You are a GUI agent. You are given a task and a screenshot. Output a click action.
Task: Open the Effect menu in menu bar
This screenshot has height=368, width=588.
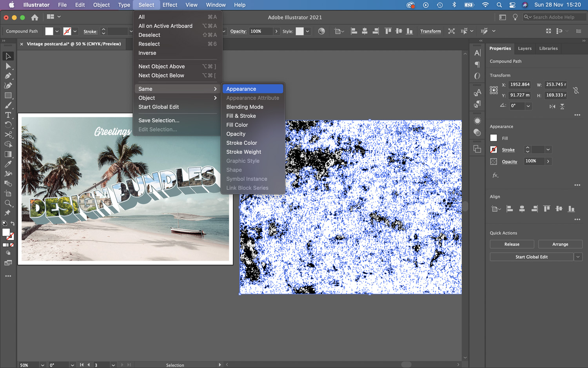170,5
